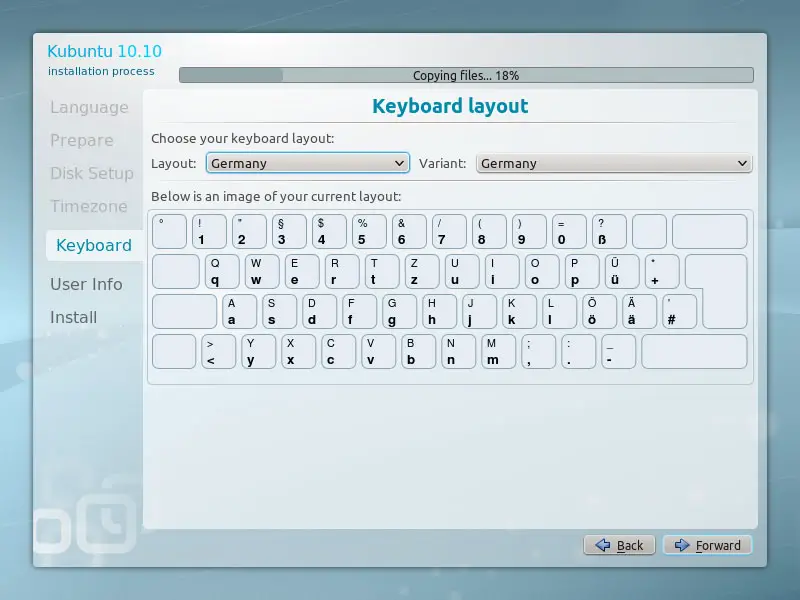The height and width of the screenshot is (600, 800).
Task: Open the Layout dropdown showing Germany
Action: coord(308,163)
